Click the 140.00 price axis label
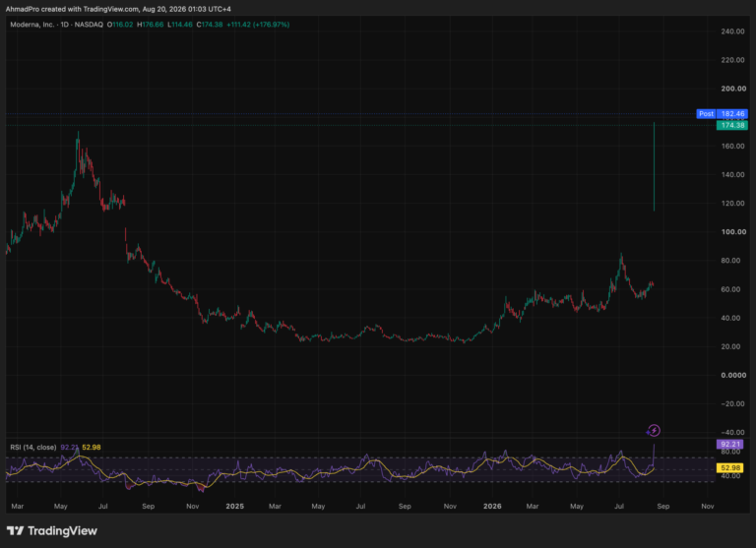The width and height of the screenshot is (756, 548). [732, 174]
